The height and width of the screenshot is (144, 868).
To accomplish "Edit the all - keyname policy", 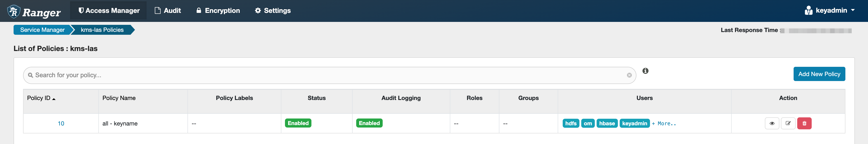I will (788, 123).
